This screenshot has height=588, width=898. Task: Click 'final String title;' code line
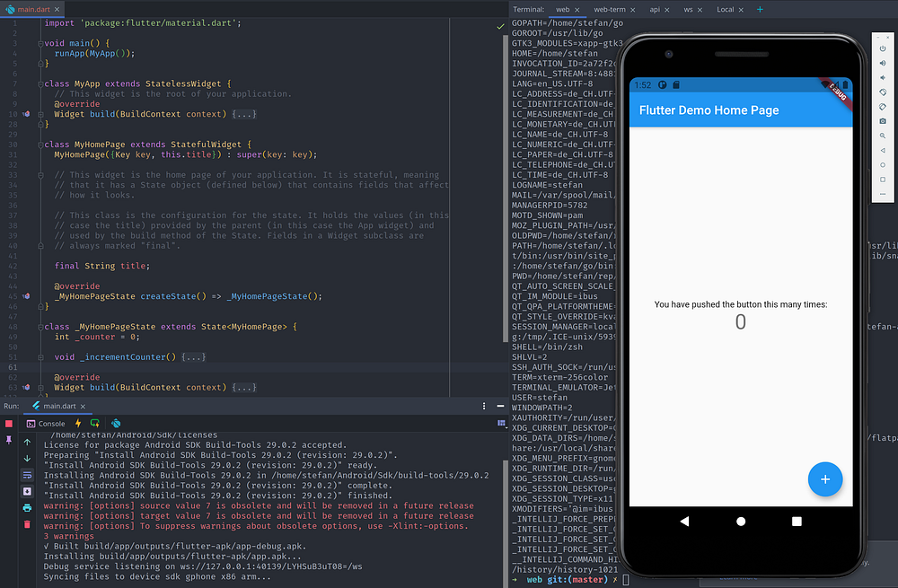(x=102, y=266)
